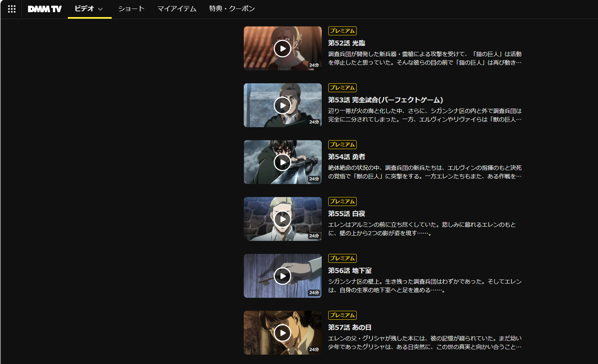Play episode 57 あの日

(282, 333)
